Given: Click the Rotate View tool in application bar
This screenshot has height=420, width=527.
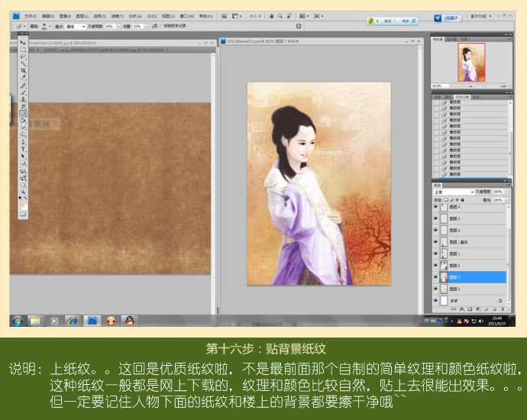Looking at the screenshot, I should (289, 16).
